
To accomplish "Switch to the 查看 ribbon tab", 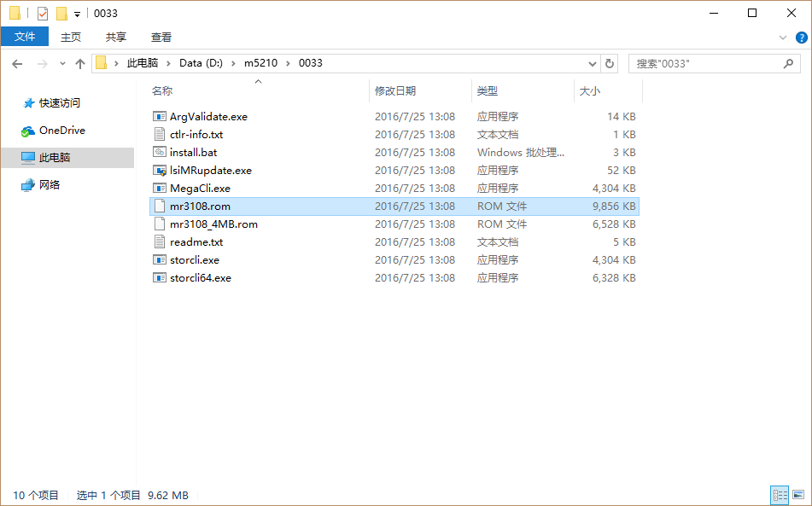I will [161, 37].
